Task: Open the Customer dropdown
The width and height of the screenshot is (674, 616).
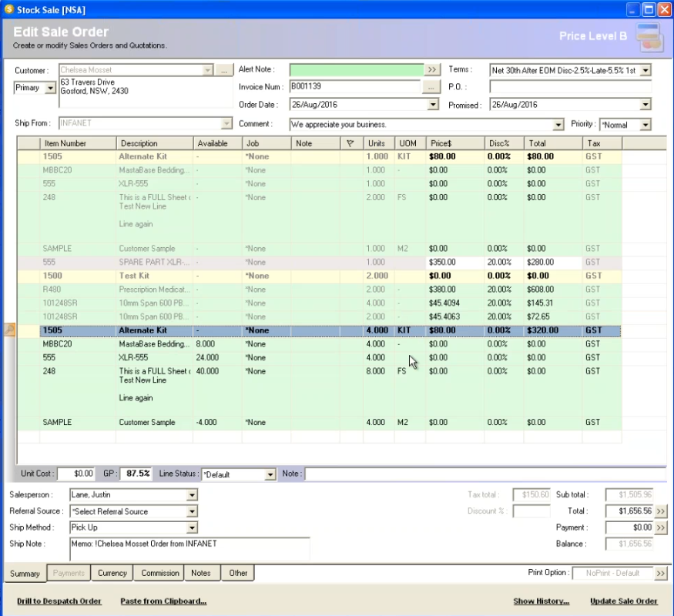Action: tap(208, 70)
